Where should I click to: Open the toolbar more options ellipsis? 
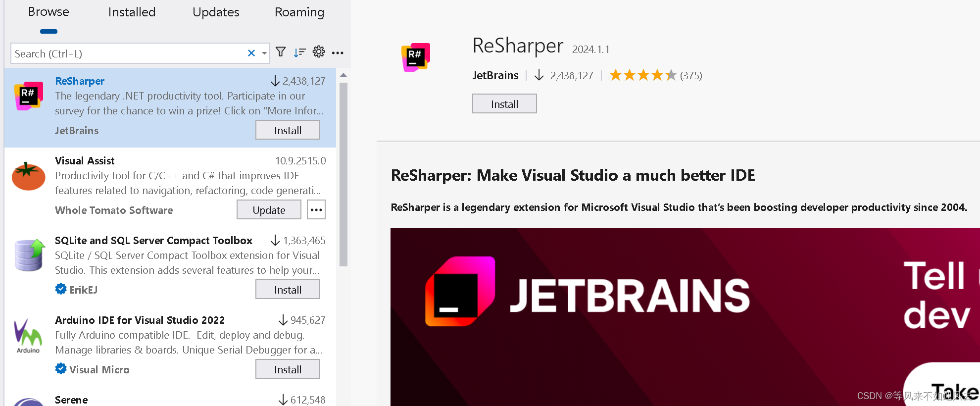point(338,52)
